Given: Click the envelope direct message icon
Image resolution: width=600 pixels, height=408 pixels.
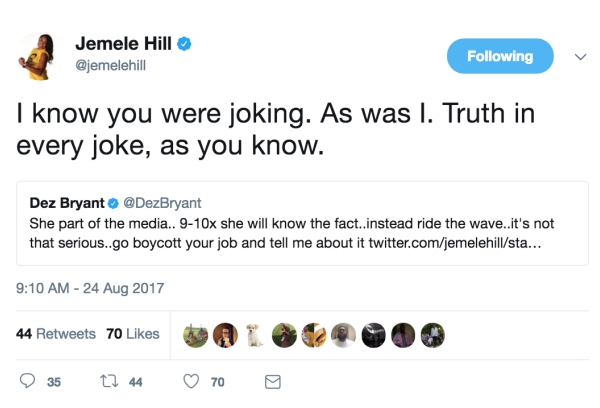Looking at the screenshot, I should (x=271, y=381).
